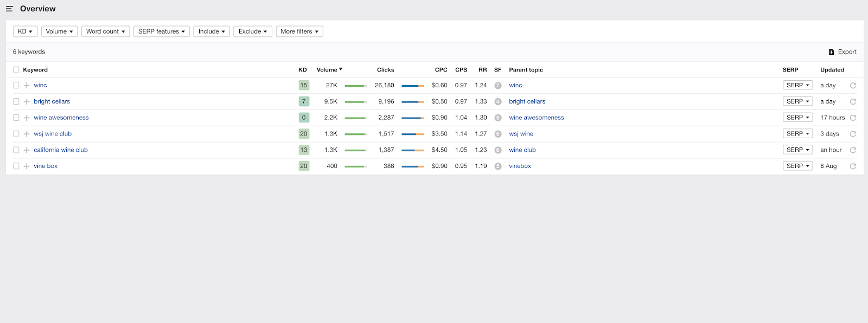Export the keyword list
868x323 pixels.
pos(843,52)
